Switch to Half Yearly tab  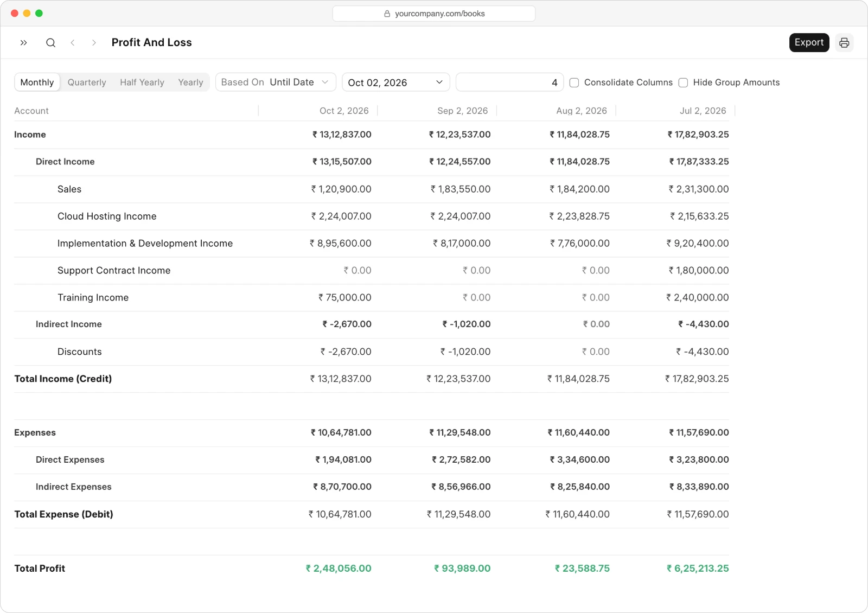pyautogui.click(x=142, y=82)
